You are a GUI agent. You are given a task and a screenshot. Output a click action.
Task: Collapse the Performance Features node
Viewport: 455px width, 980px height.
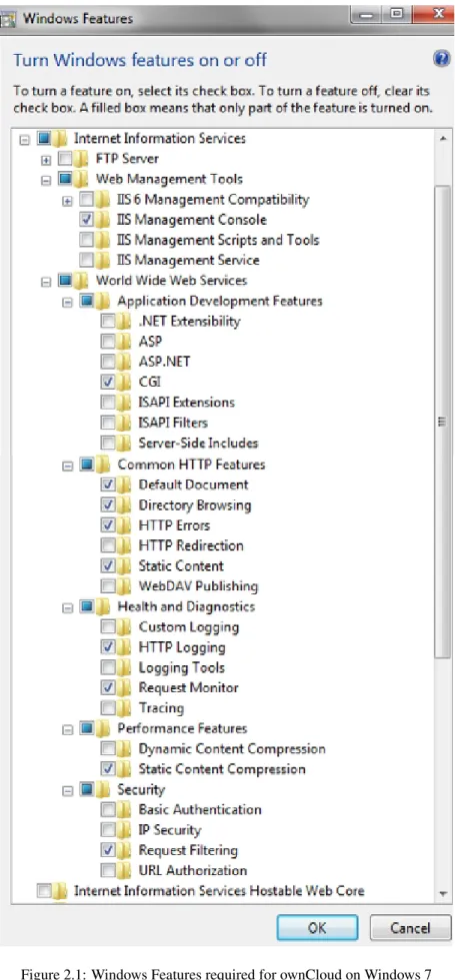pyautogui.click(x=68, y=728)
